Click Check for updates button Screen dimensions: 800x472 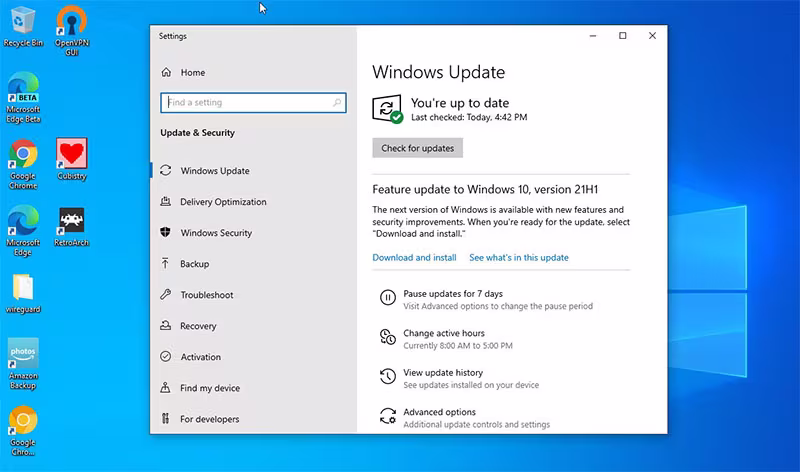(417, 148)
